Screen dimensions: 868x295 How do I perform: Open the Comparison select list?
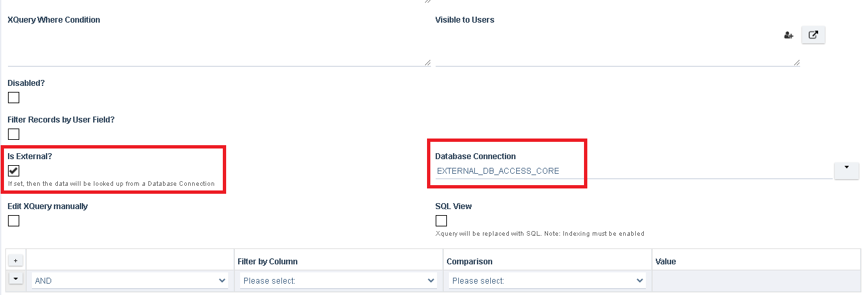(x=547, y=281)
